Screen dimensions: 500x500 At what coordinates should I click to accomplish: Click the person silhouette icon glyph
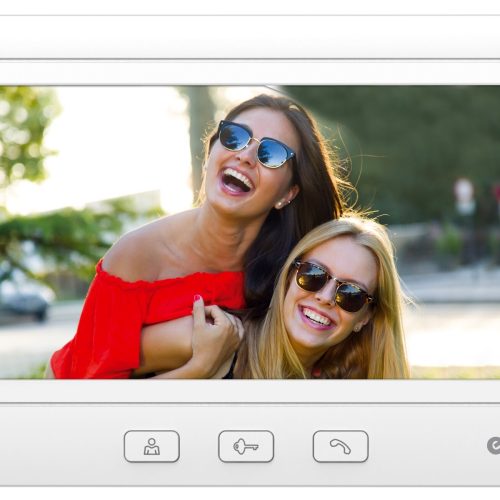pyautogui.click(x=152, y=447)
